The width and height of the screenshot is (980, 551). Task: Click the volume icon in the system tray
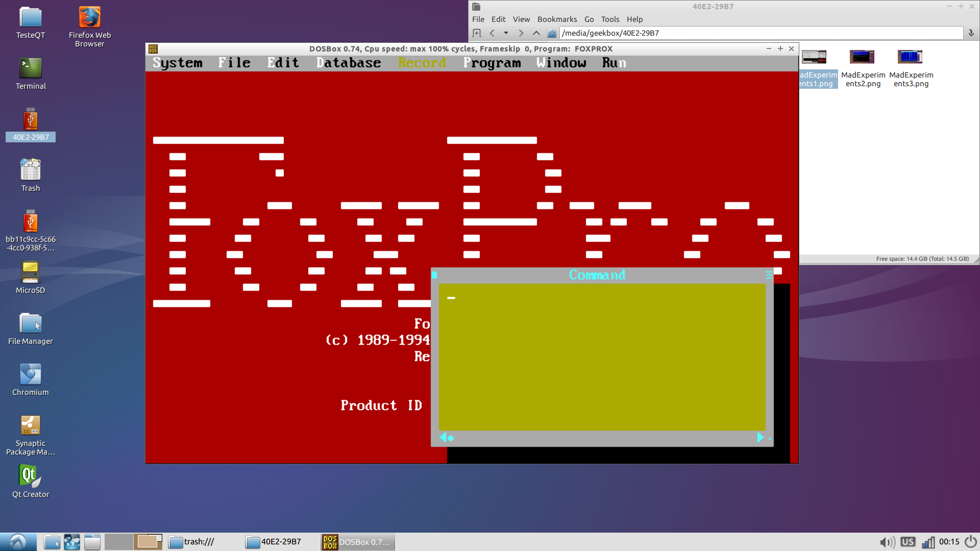tap(888, 542)
